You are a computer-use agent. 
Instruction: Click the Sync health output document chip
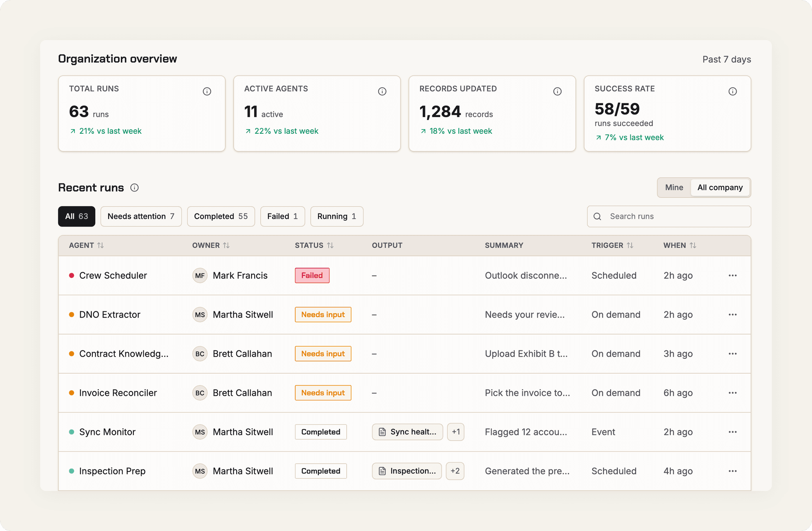407,432
